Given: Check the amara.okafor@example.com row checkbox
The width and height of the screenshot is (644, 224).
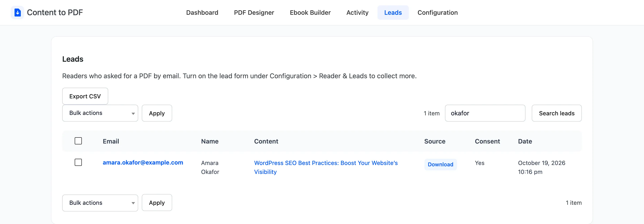Looking at the screenshot, I should pos(78,163).
